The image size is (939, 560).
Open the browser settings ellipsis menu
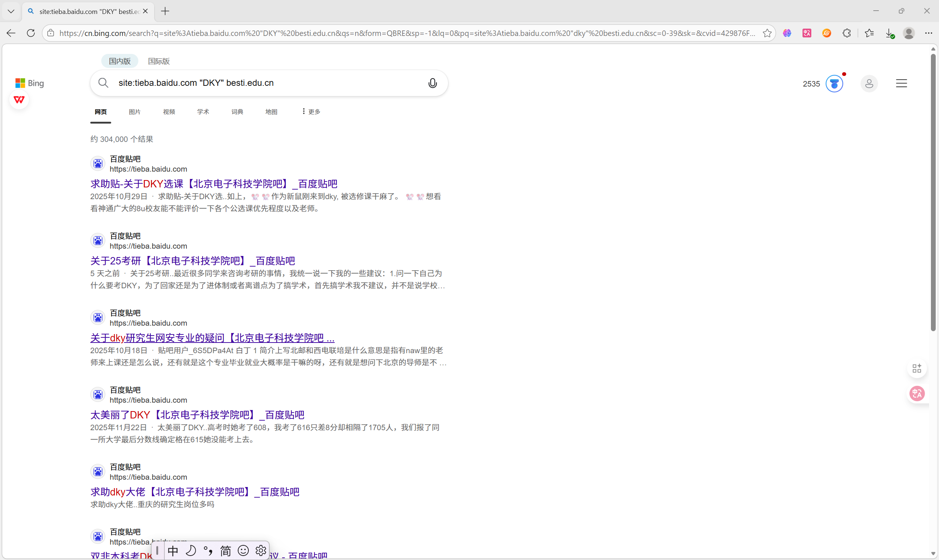click(x=929, y=33)
